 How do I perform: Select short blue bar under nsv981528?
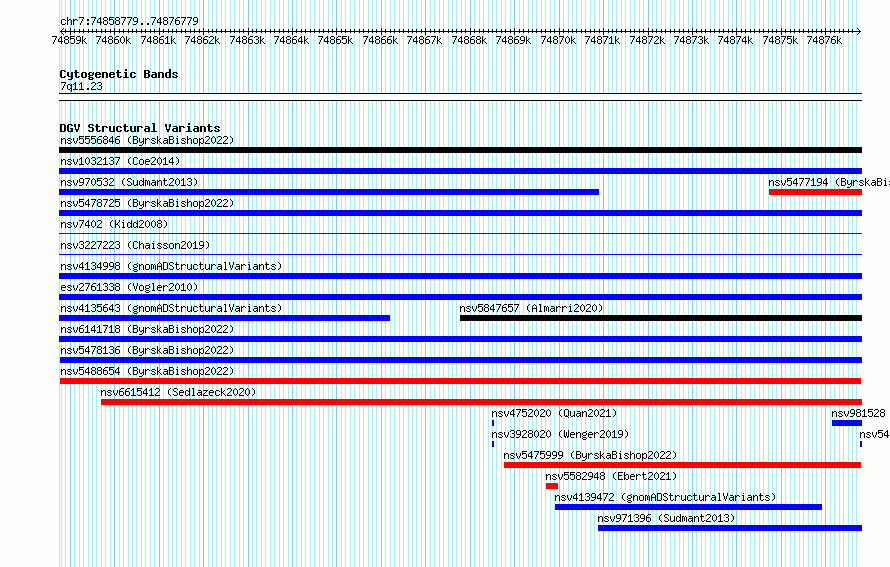847,423
